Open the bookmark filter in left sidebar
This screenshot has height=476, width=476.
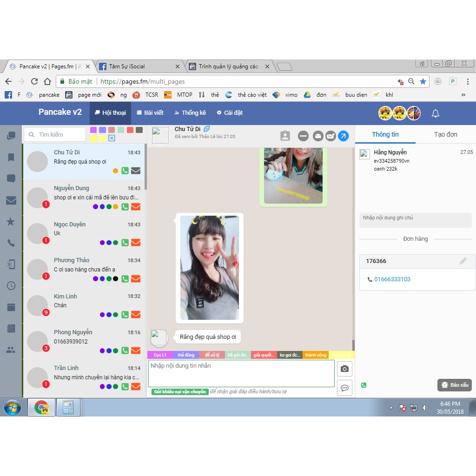[11, 157]
